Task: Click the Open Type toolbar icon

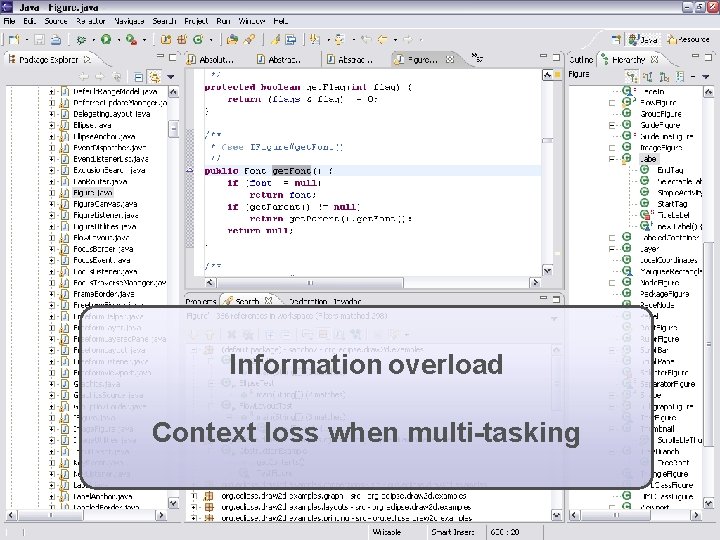Action: pos(232,40)
